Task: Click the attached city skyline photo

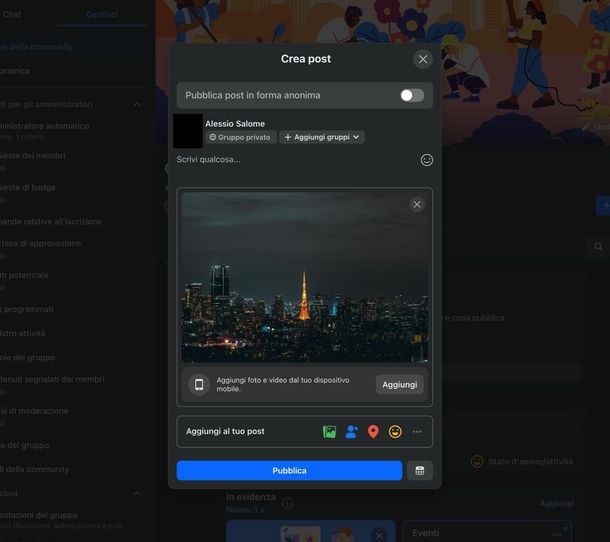Action: point(305,278)
